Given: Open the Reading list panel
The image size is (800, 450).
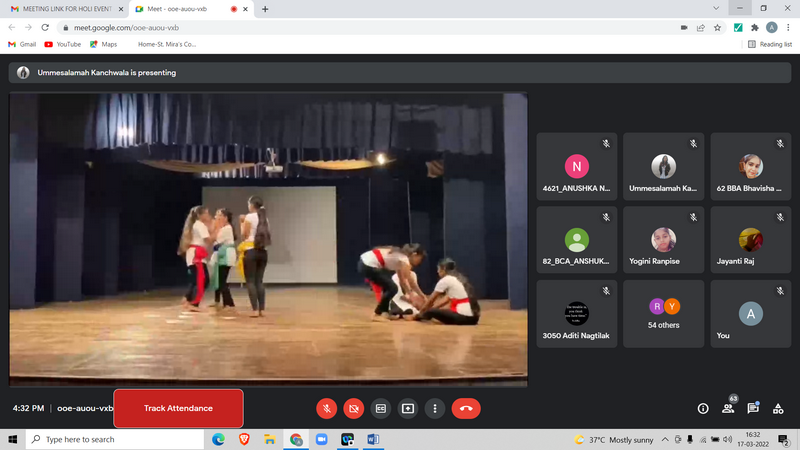Looking at the screenshot, I should [770, 44].
